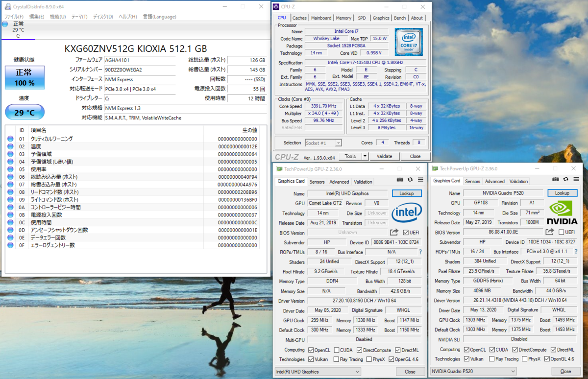Click the firmware field AGHA4101

[140, 60]
